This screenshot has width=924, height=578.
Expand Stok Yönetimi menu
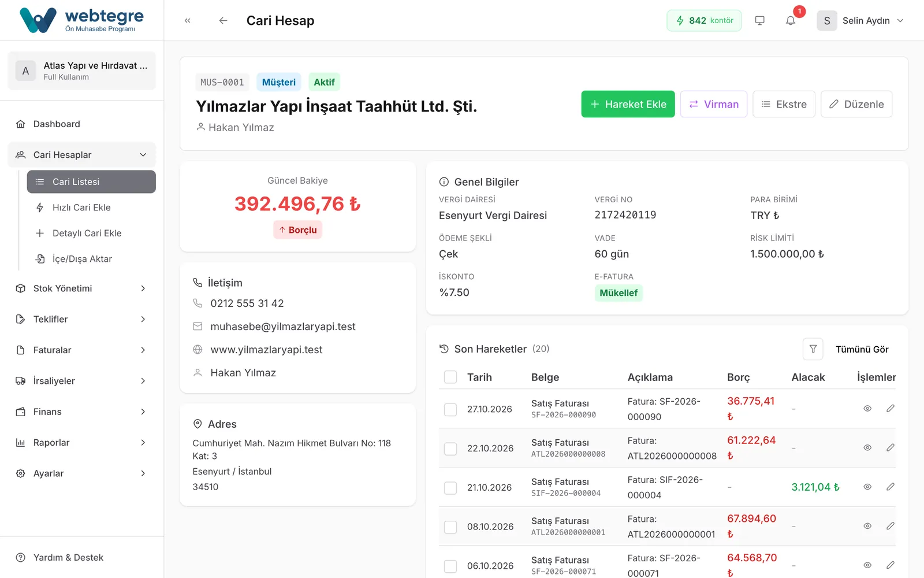pyautogui.click(x=81, y=288)
